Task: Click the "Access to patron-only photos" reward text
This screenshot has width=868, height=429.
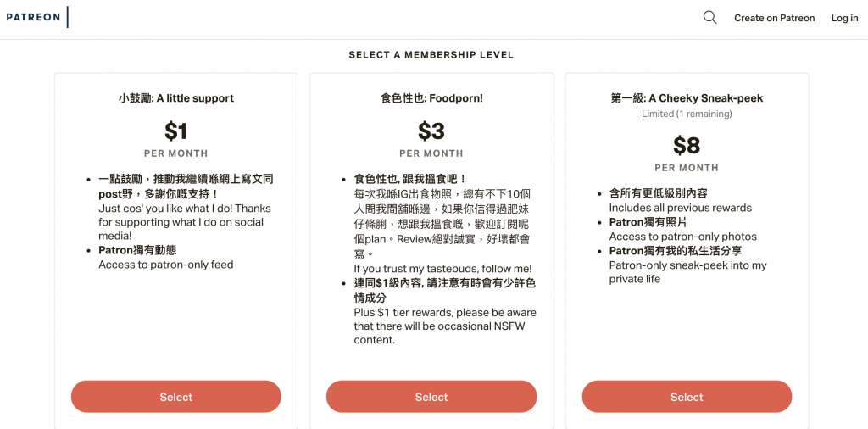Action: [682, 237]
